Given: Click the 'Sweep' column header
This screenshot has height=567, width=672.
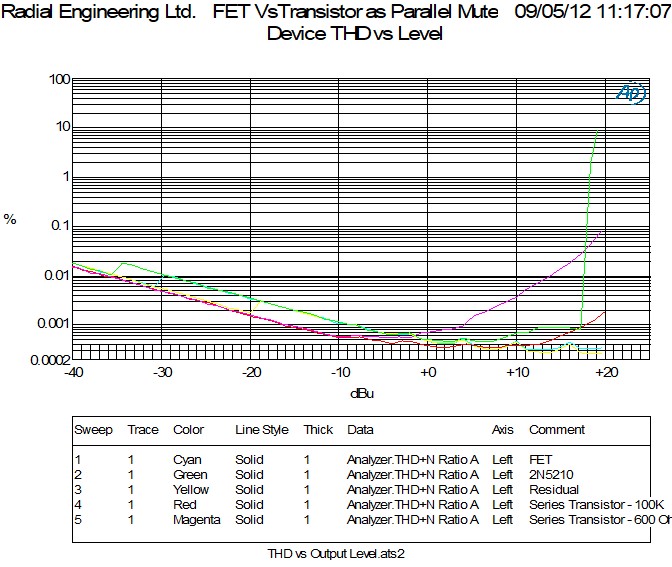Looking at the screenshot, I should point(93,430).
